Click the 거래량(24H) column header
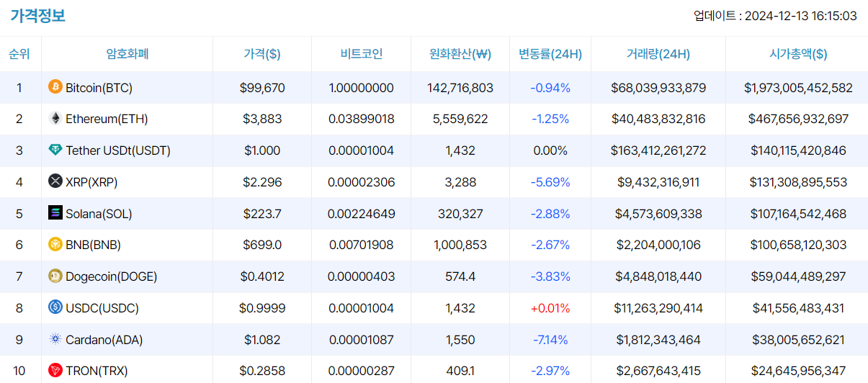This screenshot has height=383, width=868. [658, 54]
